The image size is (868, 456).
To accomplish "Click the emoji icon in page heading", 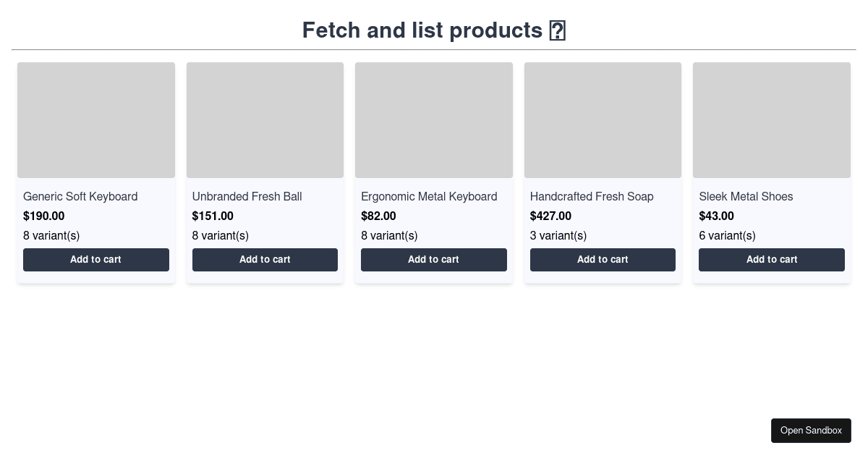I will 557,30.
